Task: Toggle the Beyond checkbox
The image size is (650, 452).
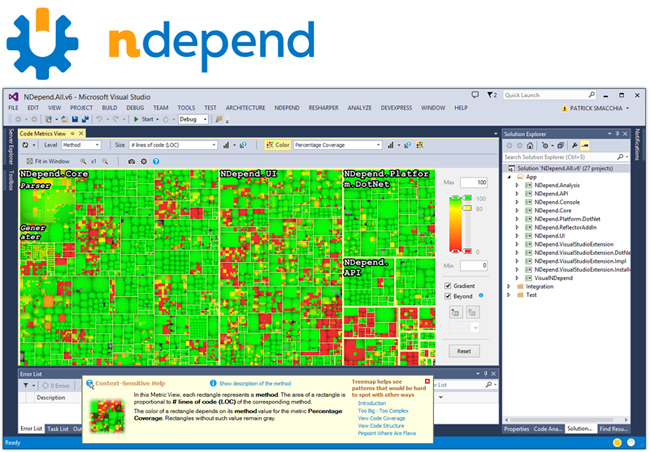Action: [x=448, y=296]
